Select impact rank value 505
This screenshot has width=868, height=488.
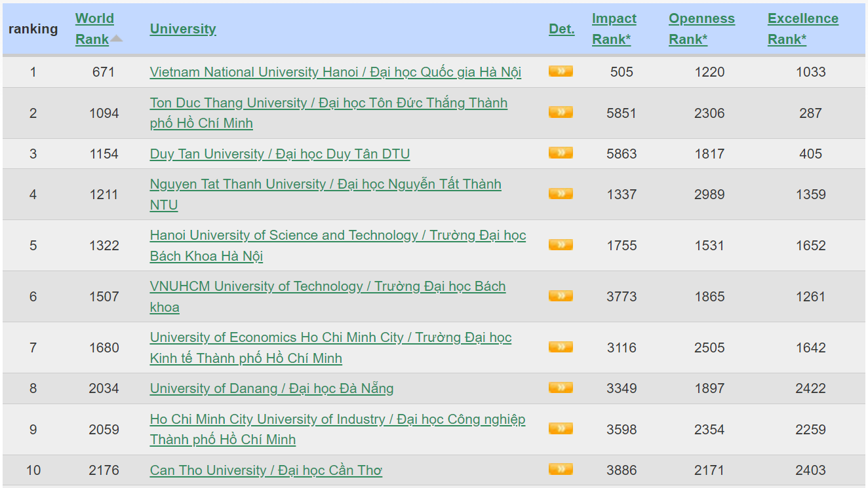pos(621,72)
